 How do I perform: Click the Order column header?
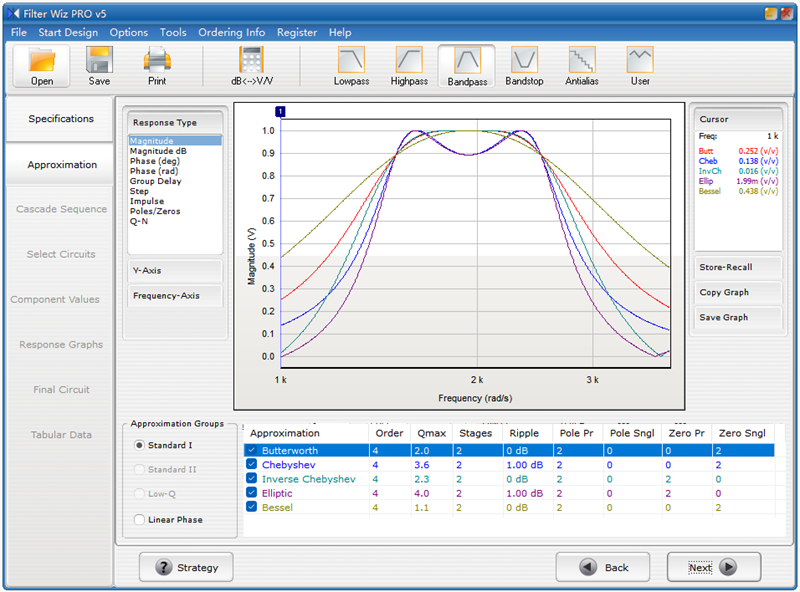pos(389,433)
